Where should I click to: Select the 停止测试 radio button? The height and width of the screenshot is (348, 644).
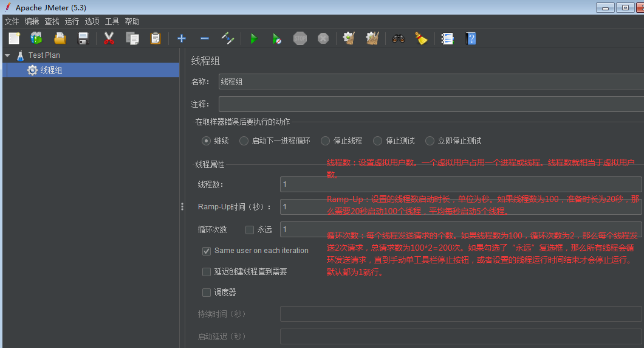(377, 141)
